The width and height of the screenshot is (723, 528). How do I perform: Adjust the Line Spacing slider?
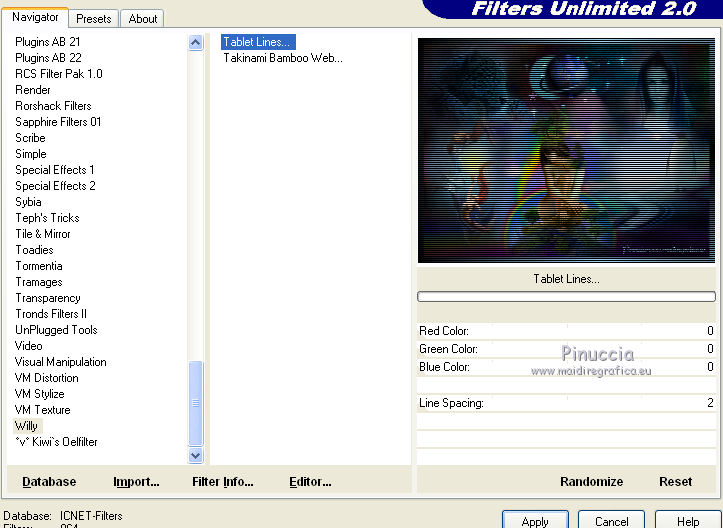[x=566, y=403]
